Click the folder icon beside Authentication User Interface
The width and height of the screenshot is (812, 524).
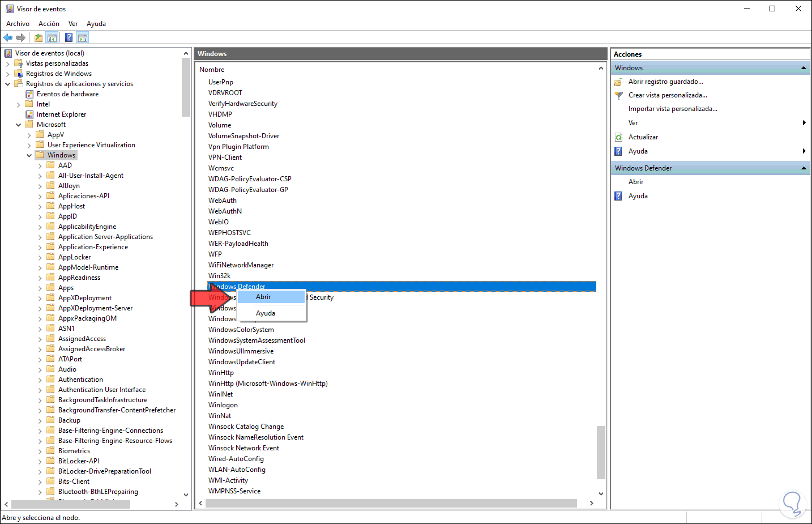pyautogui.click(x=50, y=390)
